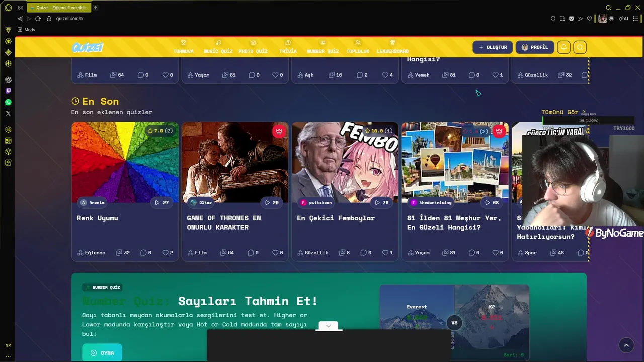The height and width of the screenshot is (362, 644).
Task: Expand the chevron-down handle at bottom center
Action: (328, 326)
